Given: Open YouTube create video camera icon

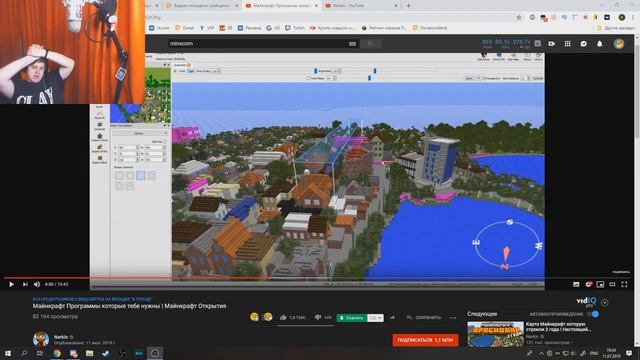Looking at the screenshot, I should pyautogui.click(x=551, y=44).
